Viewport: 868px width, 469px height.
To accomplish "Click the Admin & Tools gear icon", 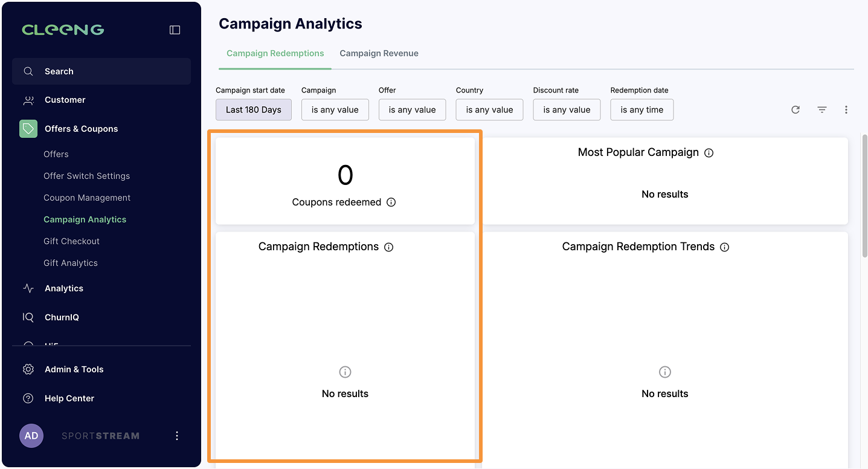I will (x=28, y=369).
